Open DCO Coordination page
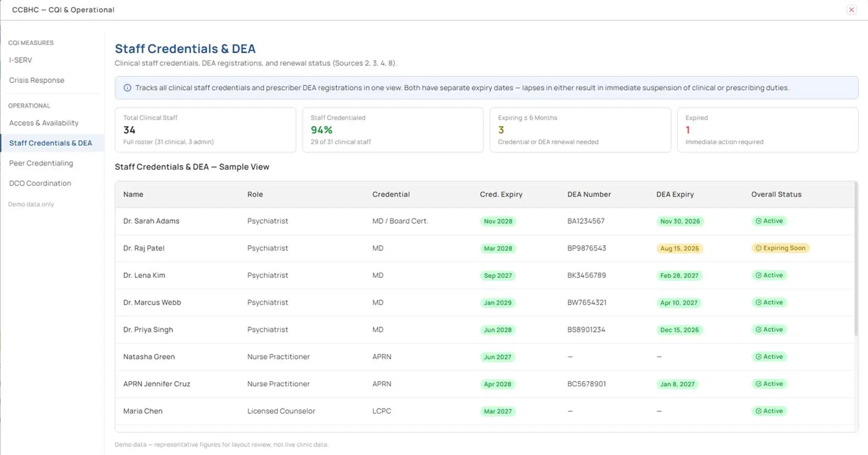The image size is (868, 455). [x=40, y=183]
